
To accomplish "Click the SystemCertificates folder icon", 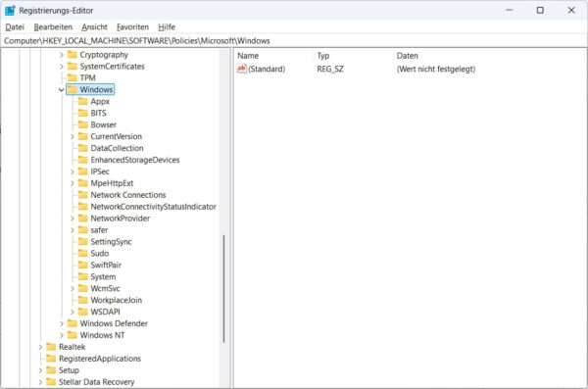I will point(72,67).
